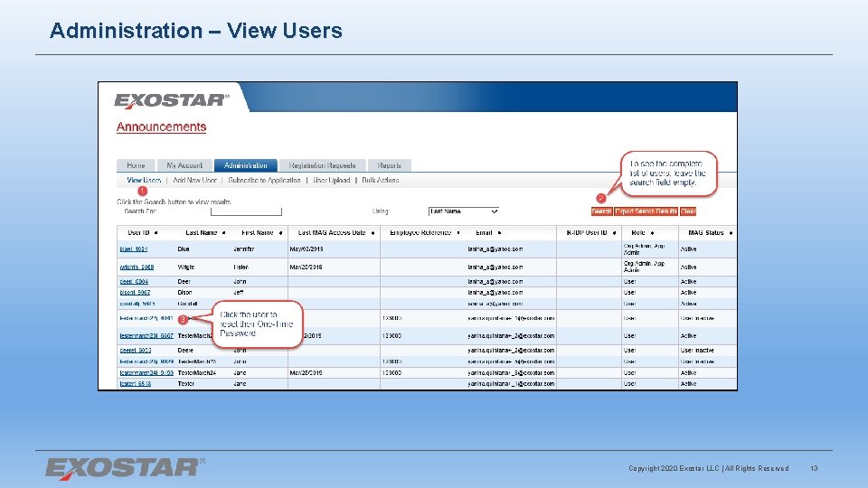868x488 pixels.
Task: Click the Last MAG Access Date header text
Action: pyautogui.click(x=332, y=233)
